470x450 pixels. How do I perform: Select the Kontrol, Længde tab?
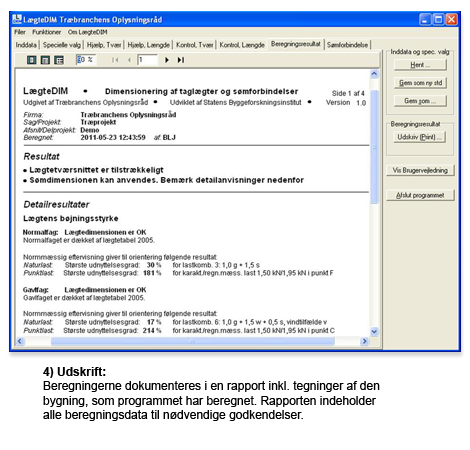[242, 45]
